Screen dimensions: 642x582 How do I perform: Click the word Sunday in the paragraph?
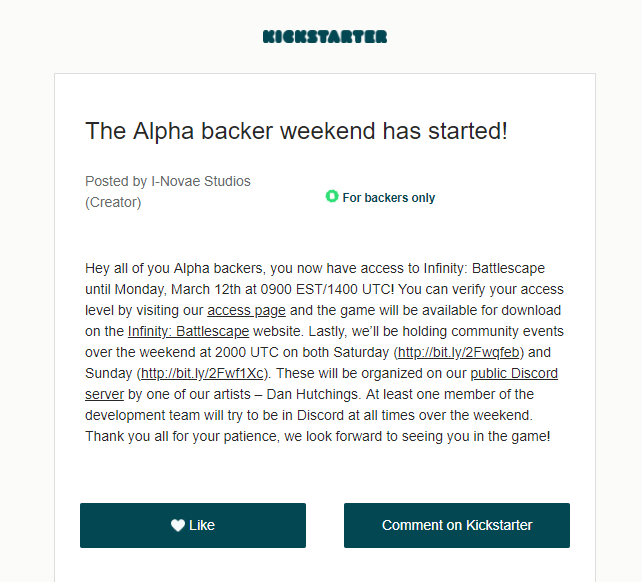tap(110, 373)
